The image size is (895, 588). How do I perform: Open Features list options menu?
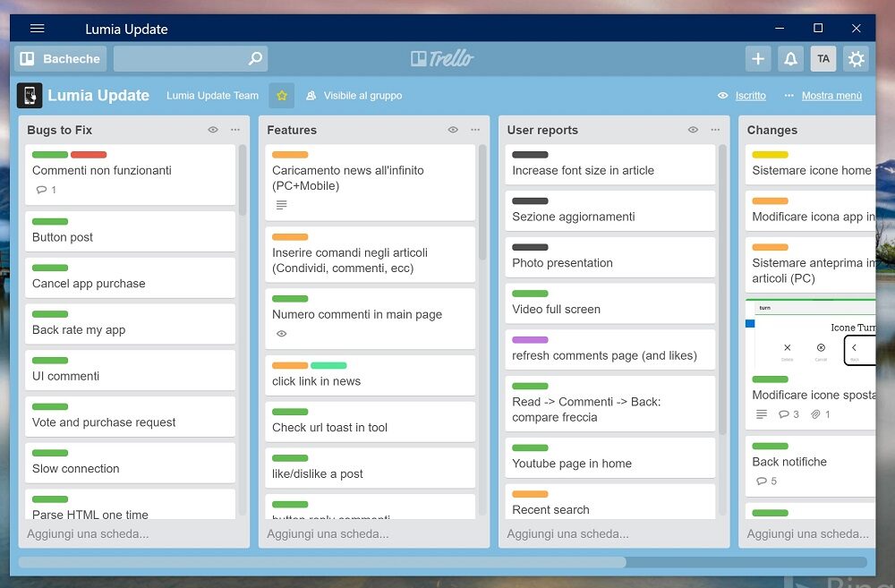(475, 130)
